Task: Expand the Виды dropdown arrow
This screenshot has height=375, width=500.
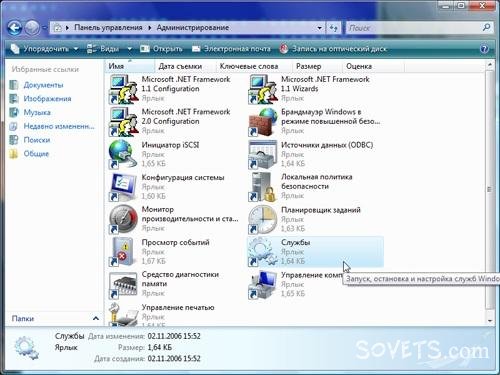Action: [130, 49]
